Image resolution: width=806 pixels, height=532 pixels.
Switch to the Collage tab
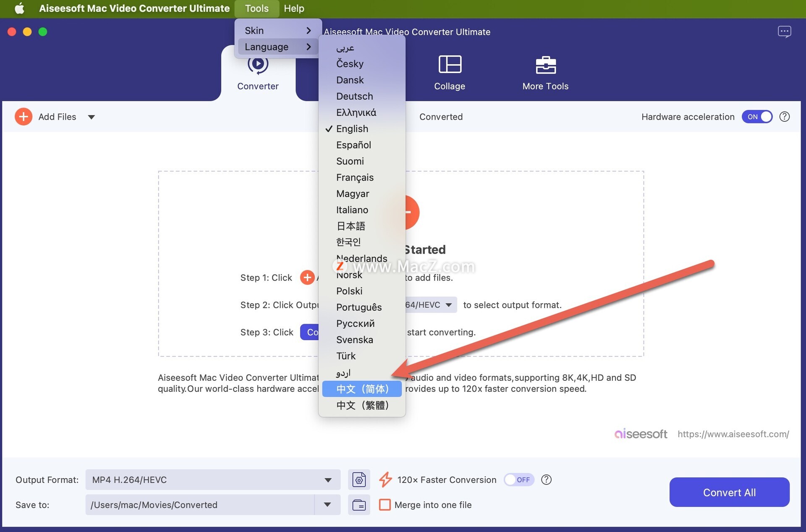pyautogui.click(x=450, y=73)
